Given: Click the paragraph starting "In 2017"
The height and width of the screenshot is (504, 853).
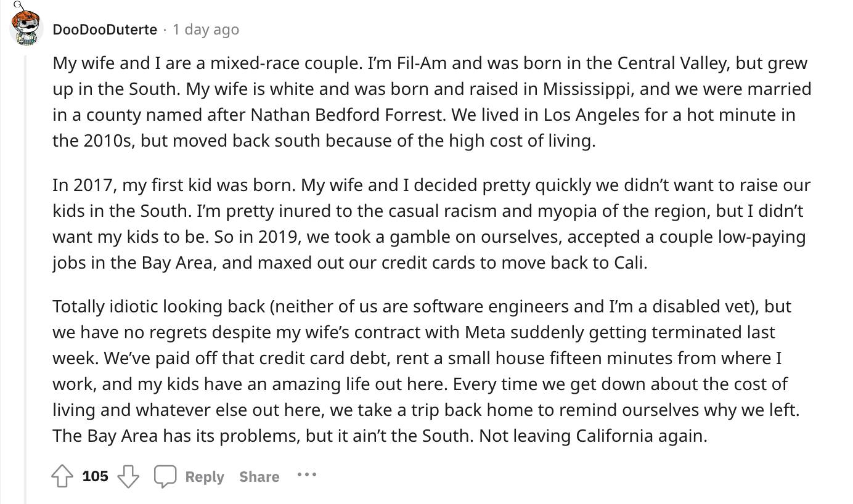Looking at the screenshot, I should 431,224.
